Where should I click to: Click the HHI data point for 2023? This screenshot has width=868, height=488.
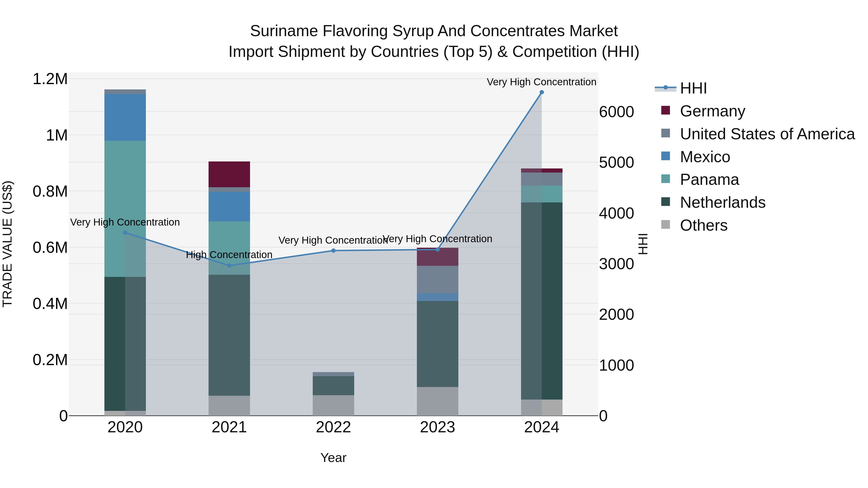pyautogui.click(x=437, y=250)
